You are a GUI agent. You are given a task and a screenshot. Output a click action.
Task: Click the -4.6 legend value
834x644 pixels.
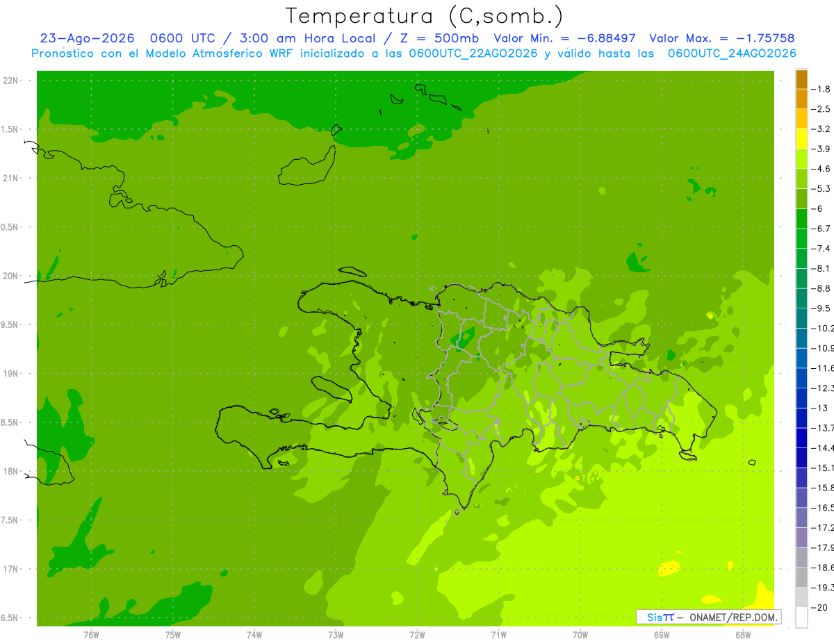tap(821, 169)
